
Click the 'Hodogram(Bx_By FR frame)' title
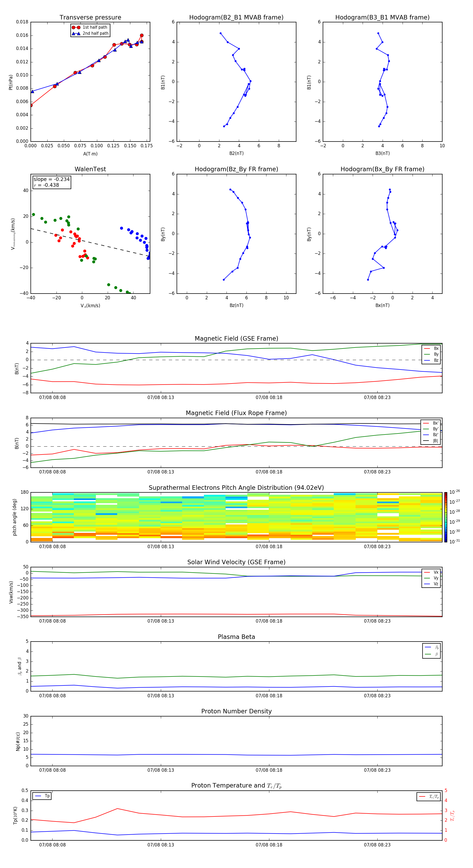click(382, 169)
